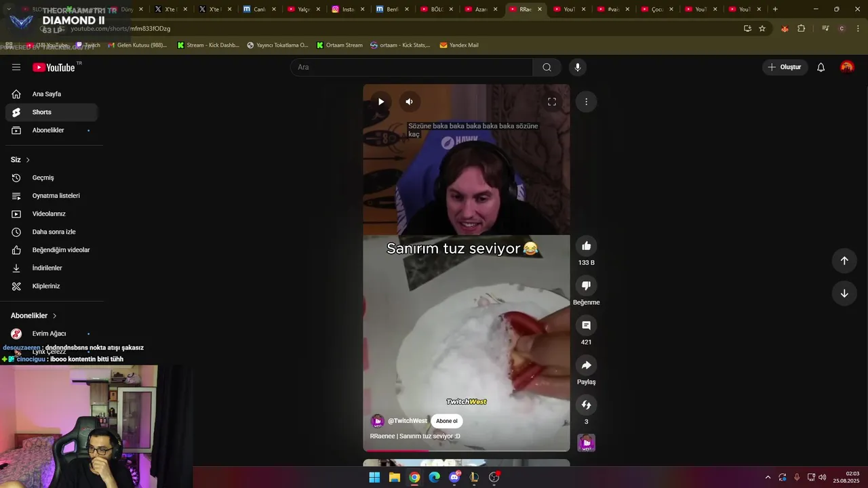Click the TwitchWest channel avatar
The width and height of the screenshot is (868, 488).
[378, 422]
